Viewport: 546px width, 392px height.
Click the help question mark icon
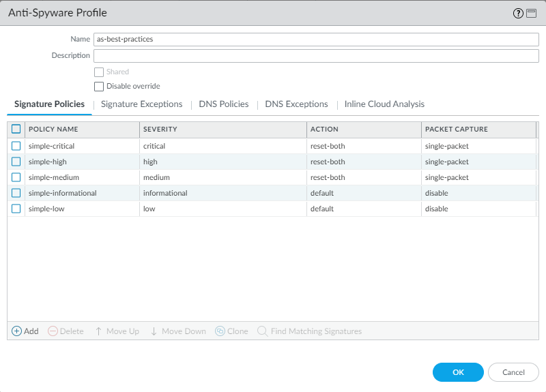[518, 13]
